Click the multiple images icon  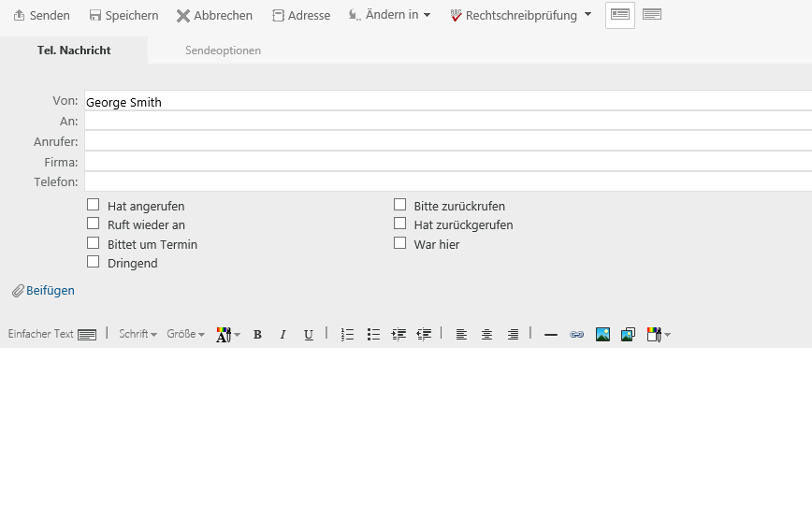pyautogui.click(x=628, y=335)
